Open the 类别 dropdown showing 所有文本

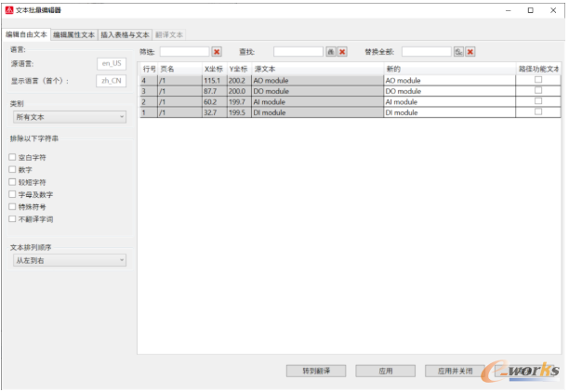pos(70,117)
